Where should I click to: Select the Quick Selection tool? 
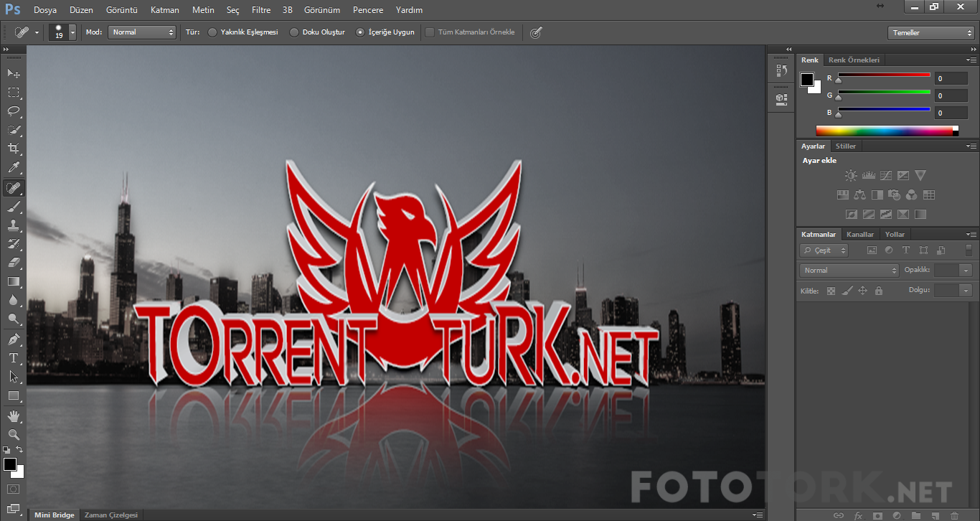point(14,130)
